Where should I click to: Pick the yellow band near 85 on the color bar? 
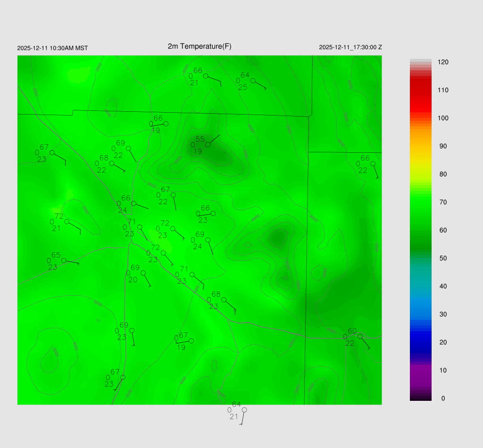420,160
